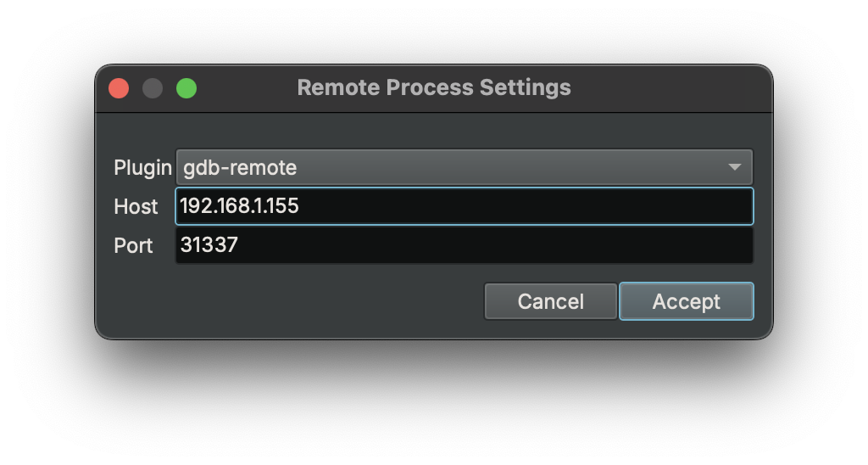Click the 192.168.1.155 host address text
This screenshot has width=868, height=465.
tap(239, 206)
